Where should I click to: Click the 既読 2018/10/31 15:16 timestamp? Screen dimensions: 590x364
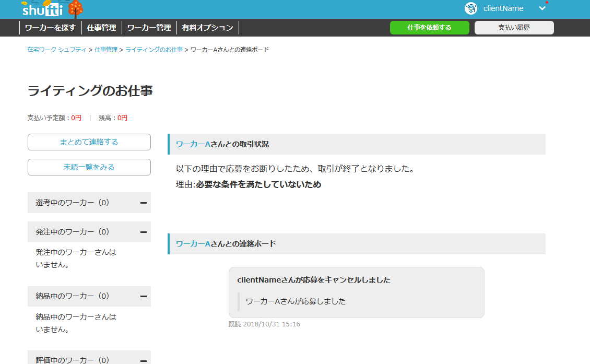(x=264, y=324)
